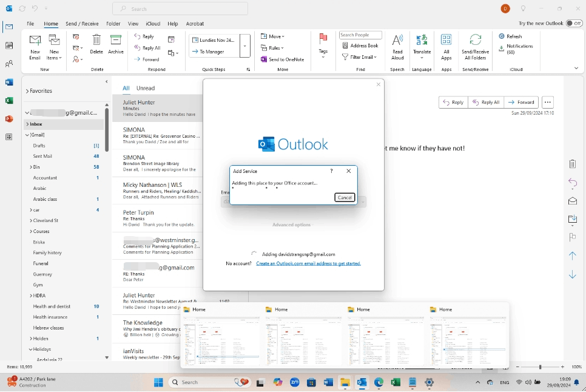Open the View ribbon tab
Image resolution: width=586 pixels, height=392 pixels.
pos(133,24)
